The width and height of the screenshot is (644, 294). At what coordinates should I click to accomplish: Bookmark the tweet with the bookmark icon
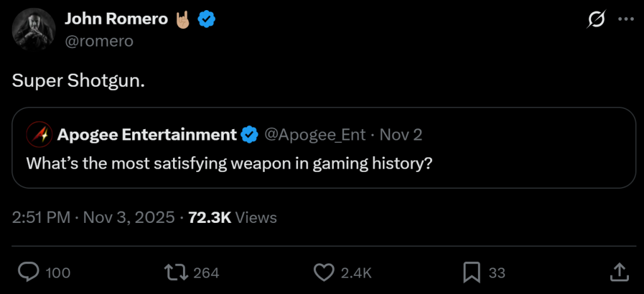[472, 272]
